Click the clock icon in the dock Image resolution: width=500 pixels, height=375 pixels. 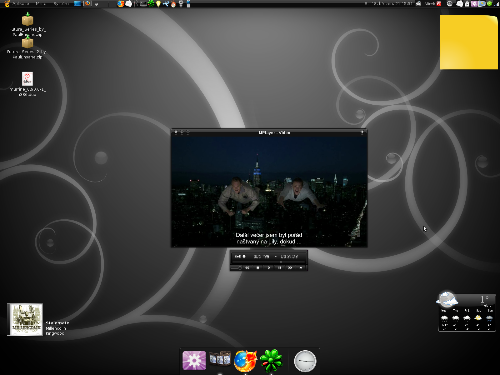(x=305, y=361)
